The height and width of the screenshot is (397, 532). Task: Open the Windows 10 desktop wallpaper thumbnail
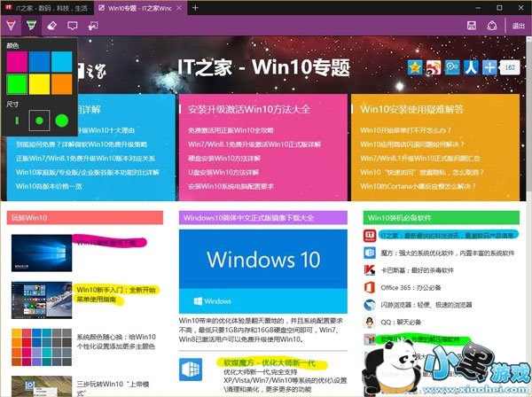point(42,253)
